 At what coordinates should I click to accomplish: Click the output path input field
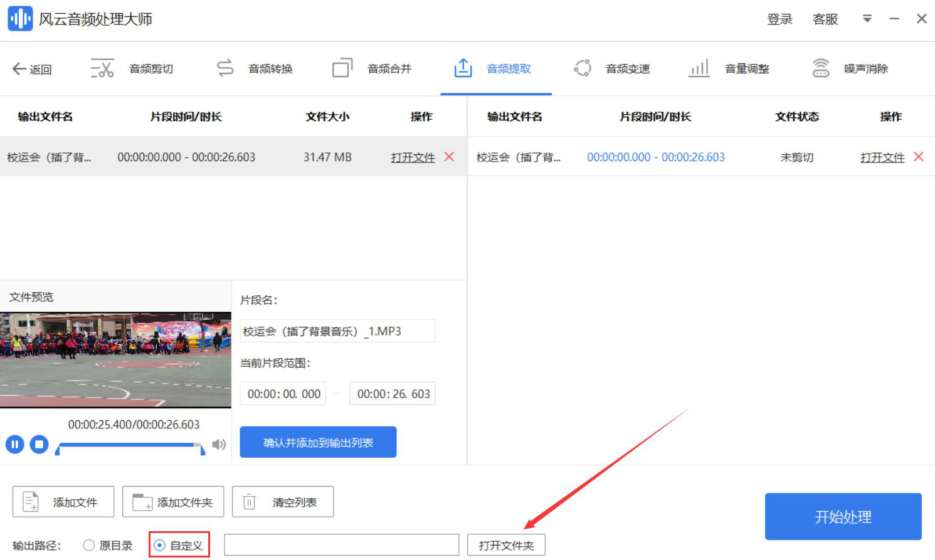pos(342,545)
